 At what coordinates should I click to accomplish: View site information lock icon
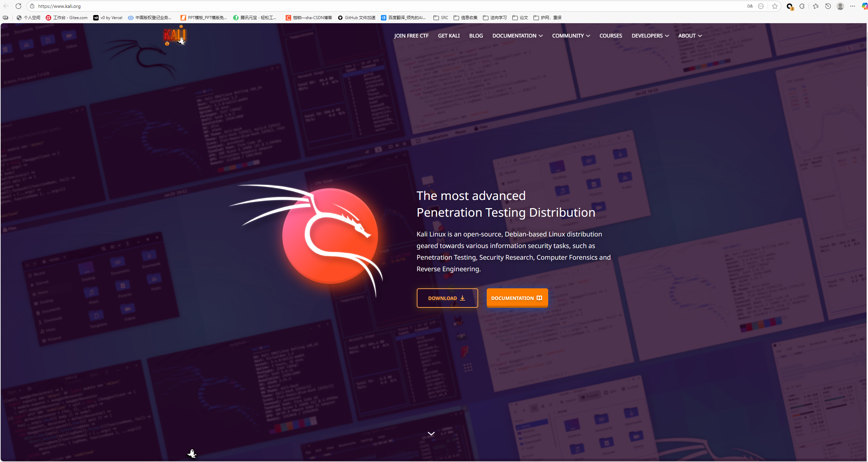point(32,6)
